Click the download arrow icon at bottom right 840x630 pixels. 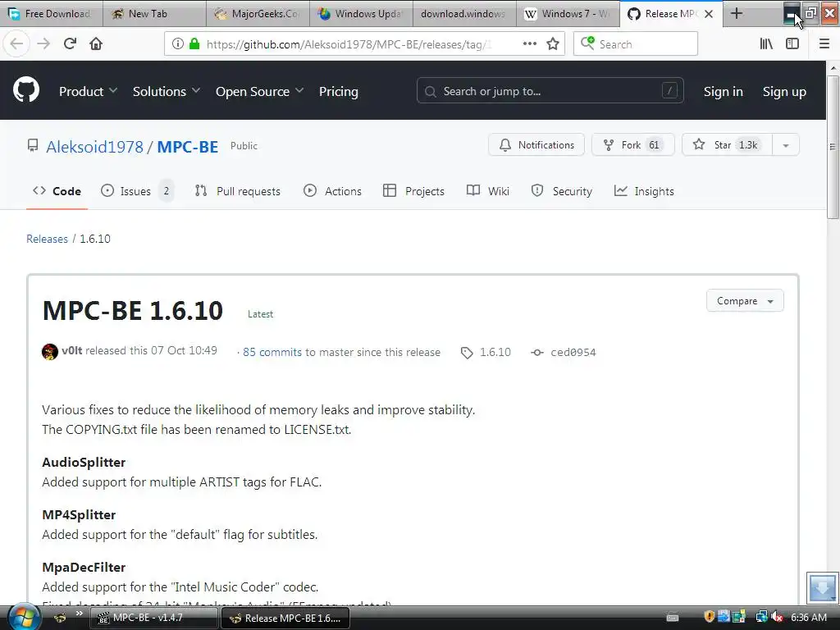point(822,587)
